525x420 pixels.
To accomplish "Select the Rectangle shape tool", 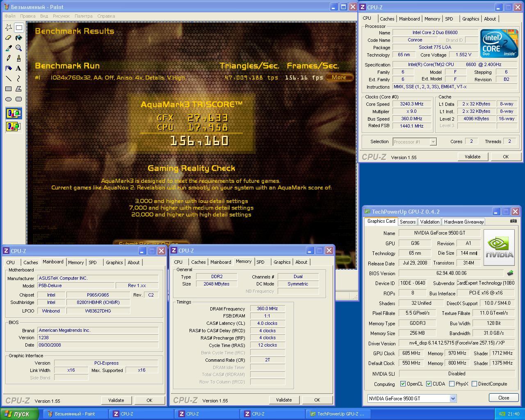I will (x=8, y=89).
